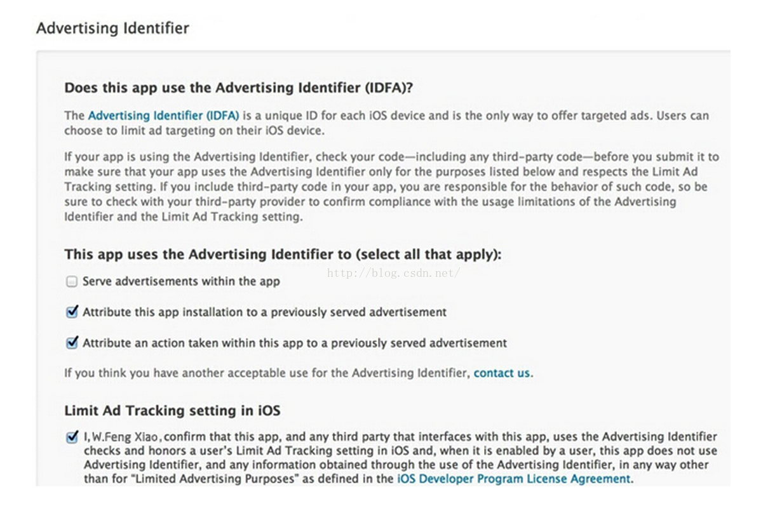Click the Advertising Identifier page title
The width and height of the screenshot is (775, 532).
pyautogui.click(x=112, y=29)
